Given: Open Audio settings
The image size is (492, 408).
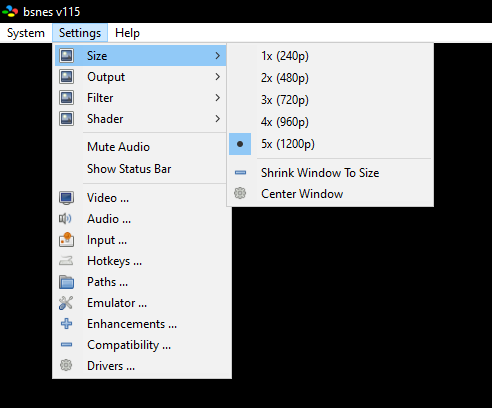Looking at the screenshot, I should tap(142, 219).
